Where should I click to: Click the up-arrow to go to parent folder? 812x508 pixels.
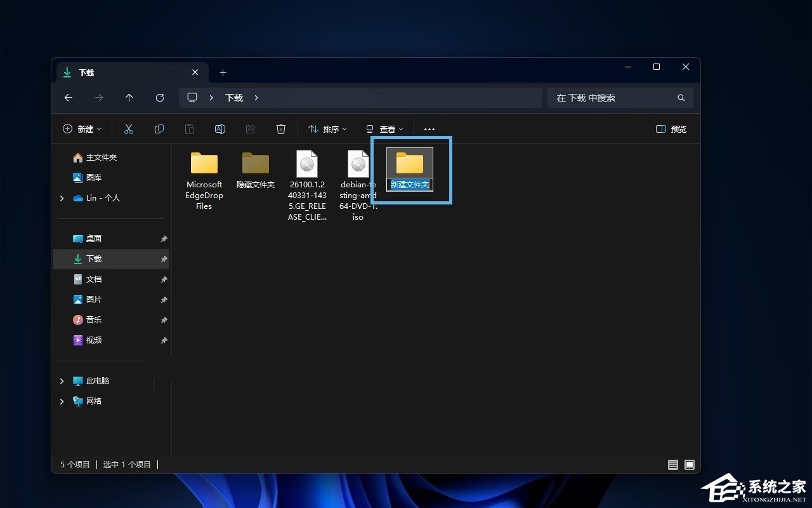pyautogui.click(x=129, y=98)
